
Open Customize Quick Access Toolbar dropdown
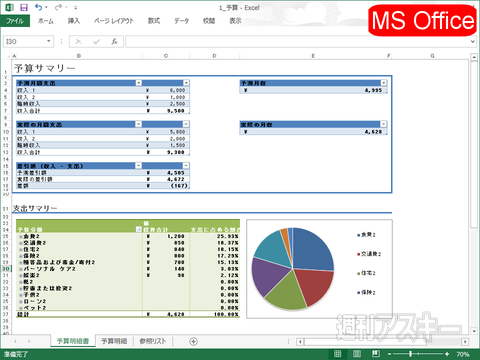[76, 7]
